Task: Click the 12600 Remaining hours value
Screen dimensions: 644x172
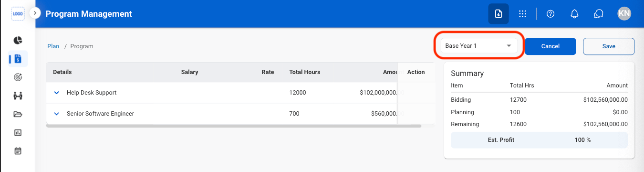Action: 518,124
